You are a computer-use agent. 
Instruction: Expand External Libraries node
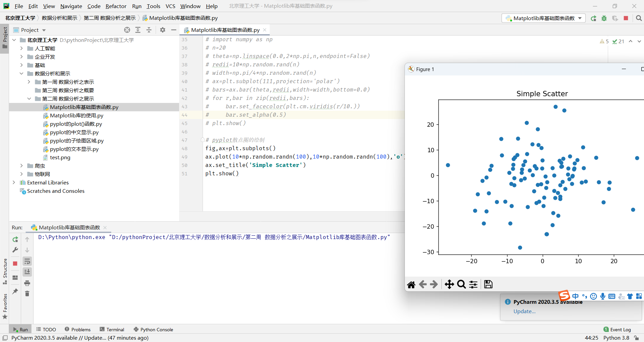point(14,182)
